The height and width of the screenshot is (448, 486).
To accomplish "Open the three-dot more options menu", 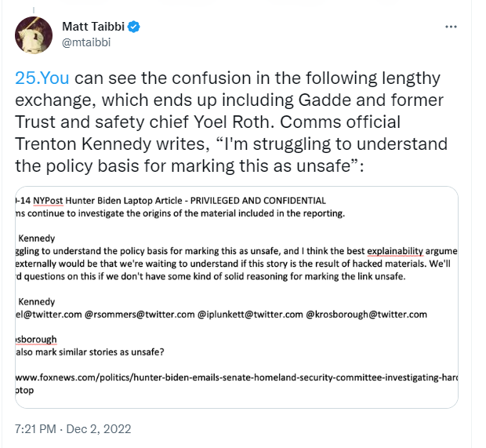I will 451,27.
